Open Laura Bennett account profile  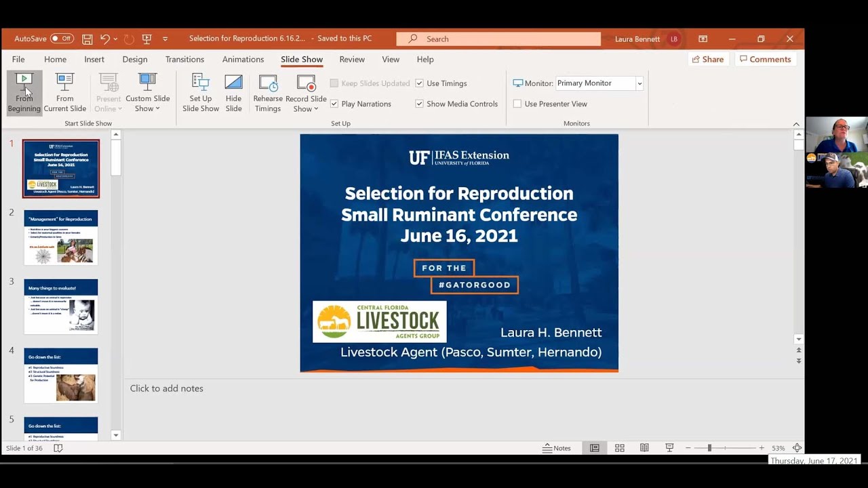647,39
